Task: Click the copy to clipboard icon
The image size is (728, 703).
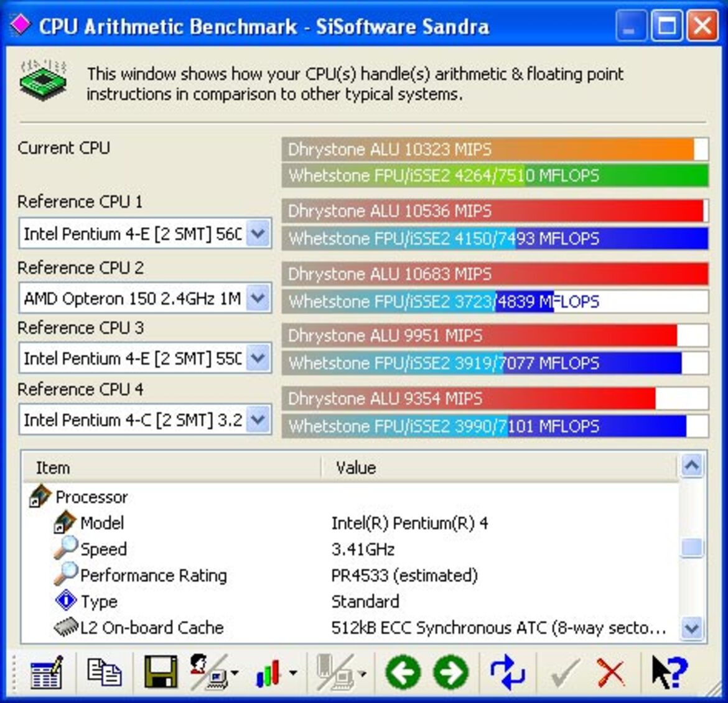Action: coord(105,673)
